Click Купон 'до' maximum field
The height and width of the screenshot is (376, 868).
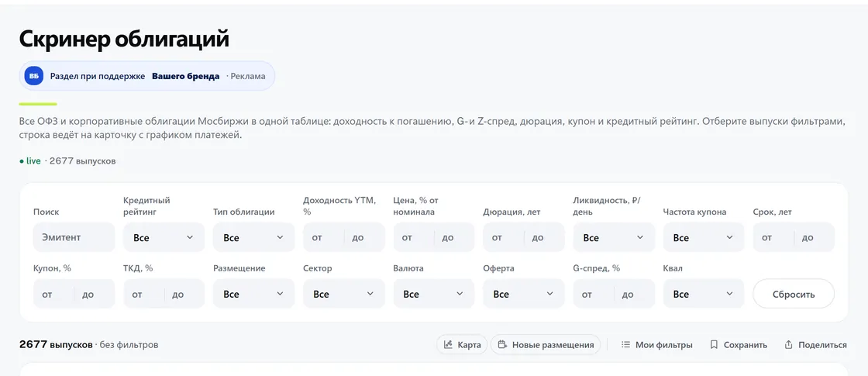[x=95, y=294]
